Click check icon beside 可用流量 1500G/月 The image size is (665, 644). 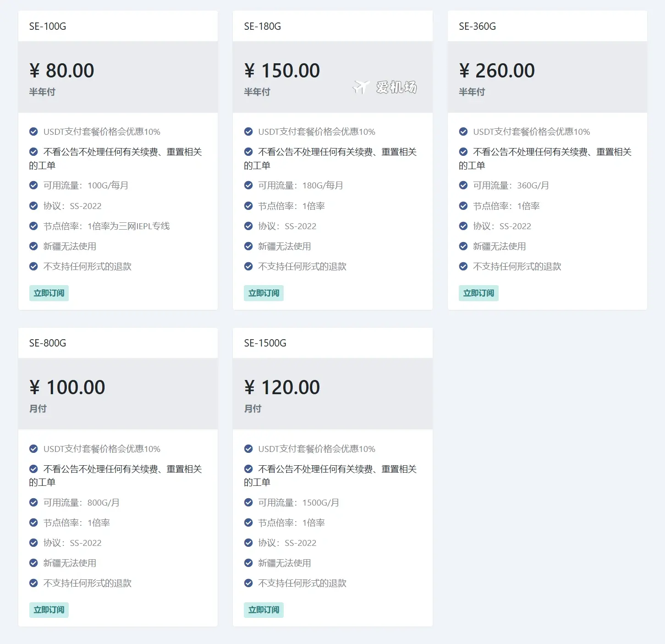coord(248,502)
